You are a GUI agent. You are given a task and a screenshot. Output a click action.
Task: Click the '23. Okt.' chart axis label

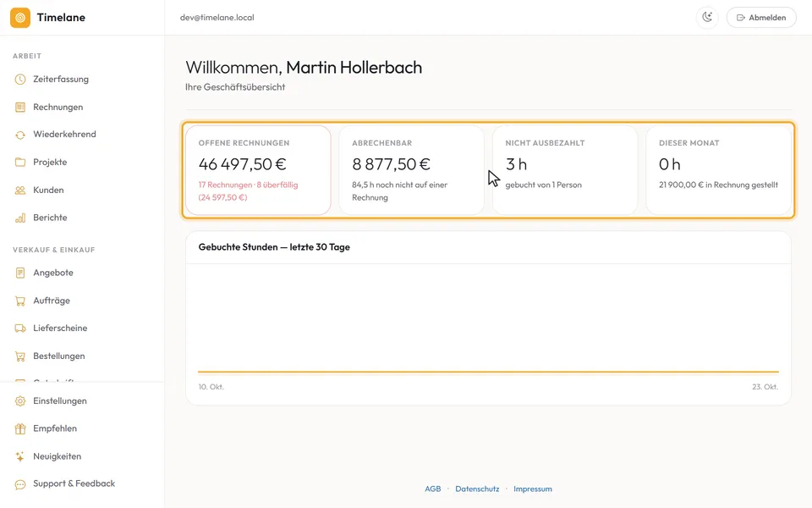pyautogui.click(x=765, y=387)
